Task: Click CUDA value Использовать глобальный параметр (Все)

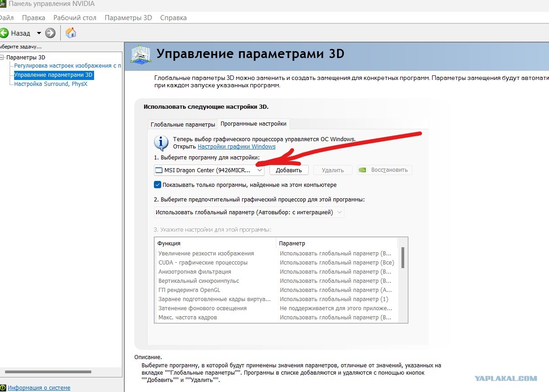Action: click(x=337, y=263)
